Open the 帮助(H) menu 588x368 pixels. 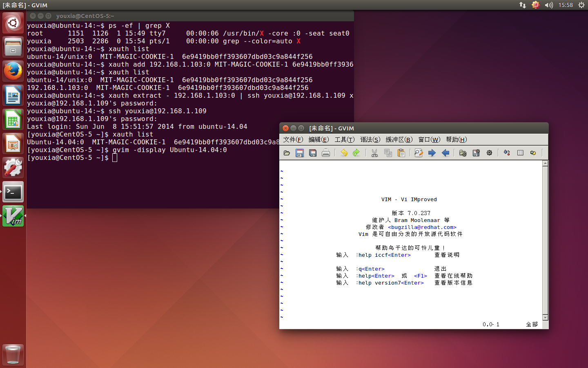pyautogui.click(x=456, y=139)
